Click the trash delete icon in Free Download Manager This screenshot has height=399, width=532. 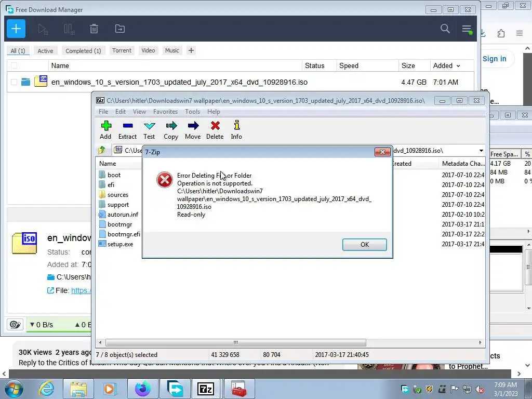(94, 29)
